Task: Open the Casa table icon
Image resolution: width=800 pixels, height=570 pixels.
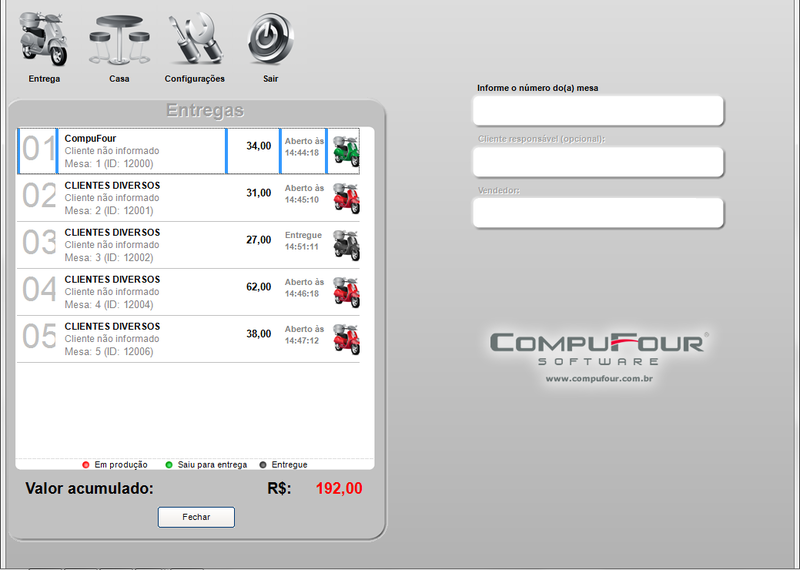Action: coord(119,41)
